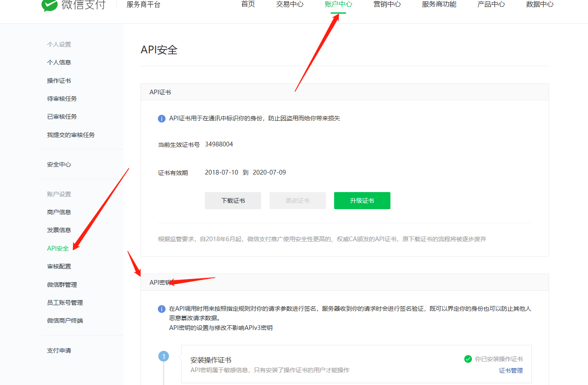Switch to 产品中心 tab

click(x=491, y=4)
